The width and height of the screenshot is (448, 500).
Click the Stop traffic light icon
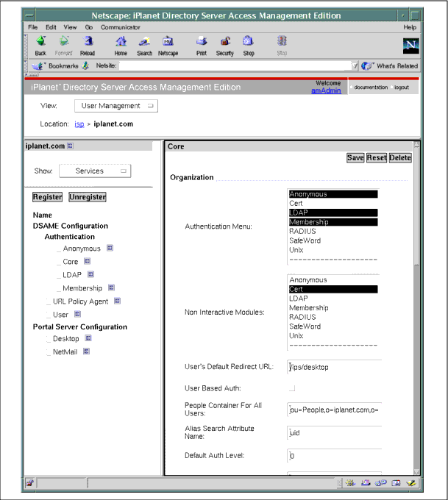[282, 41]
